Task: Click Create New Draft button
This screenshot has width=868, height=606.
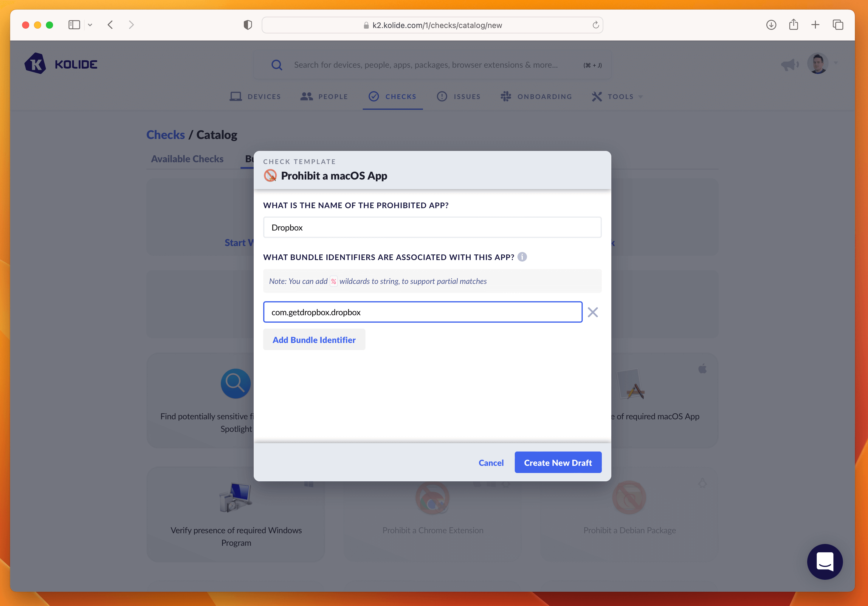Action: point(558,463)
